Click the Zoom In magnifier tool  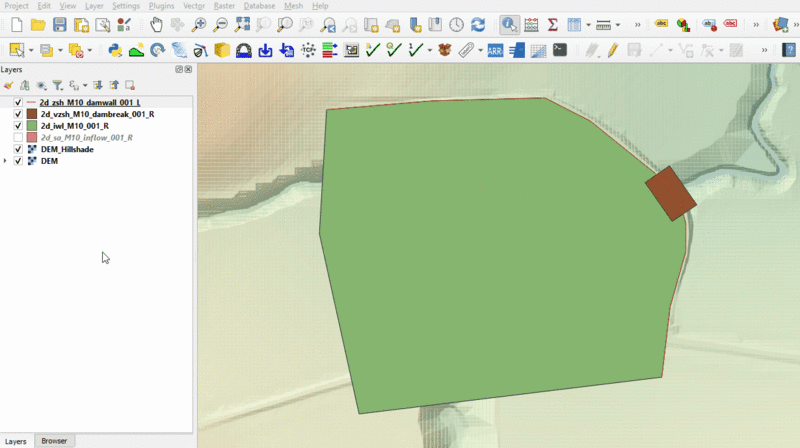click(200, 24)
